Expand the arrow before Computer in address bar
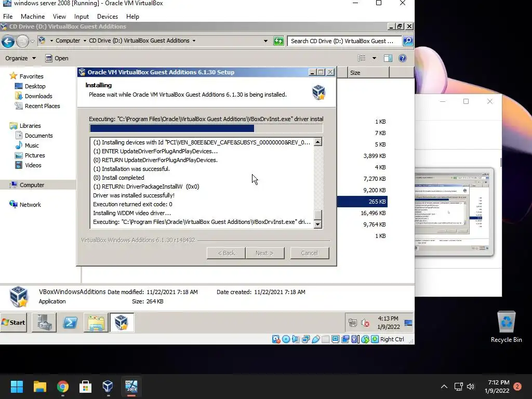 [x=51, y=41]
